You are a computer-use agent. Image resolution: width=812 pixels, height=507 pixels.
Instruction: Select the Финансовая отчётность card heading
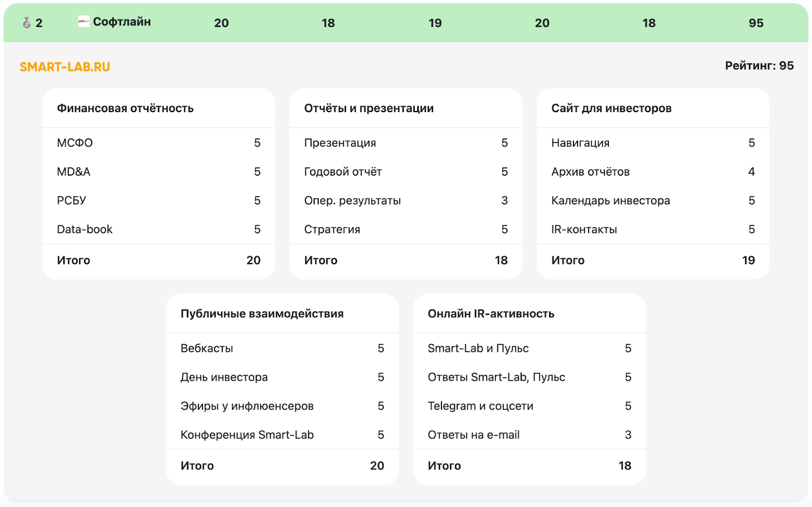point(125,108)
